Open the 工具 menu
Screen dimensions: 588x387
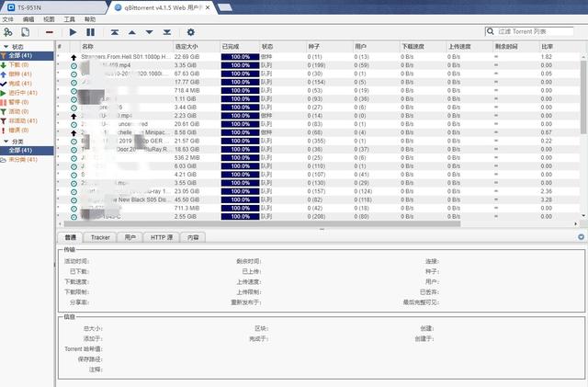coord(69,18)
